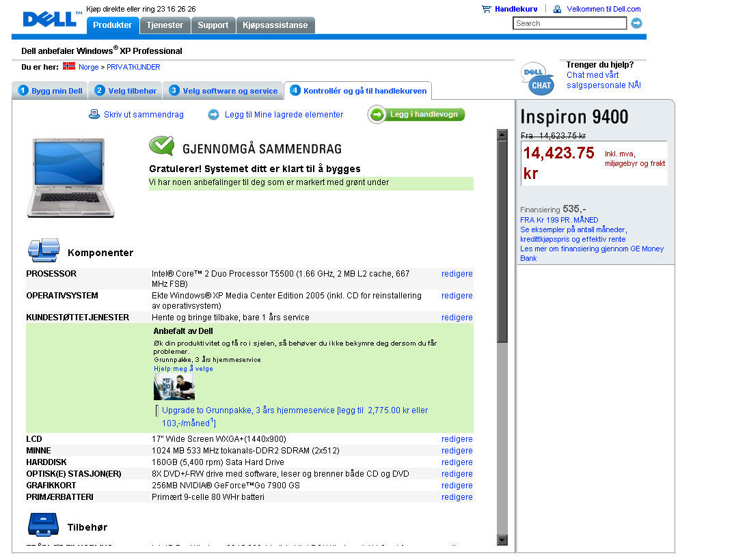Submit search with the blue arrow button
Image resolution: width=747 pixels, height=560 pixels.
(x=636, y=23)
